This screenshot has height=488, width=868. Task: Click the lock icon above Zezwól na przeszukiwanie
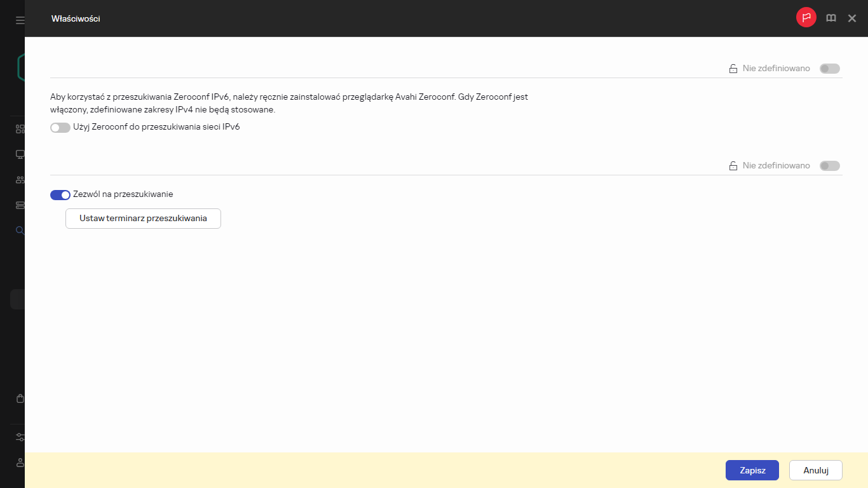[x=733, y=166]
